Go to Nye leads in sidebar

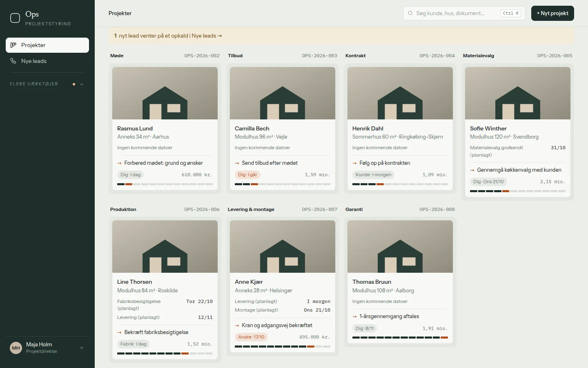[47, 61]
